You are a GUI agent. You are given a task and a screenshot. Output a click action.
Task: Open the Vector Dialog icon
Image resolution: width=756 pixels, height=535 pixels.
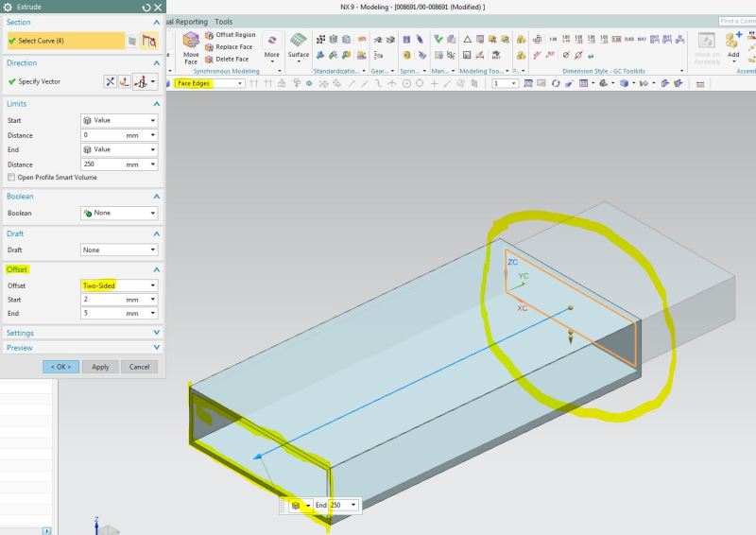point(125,81)
